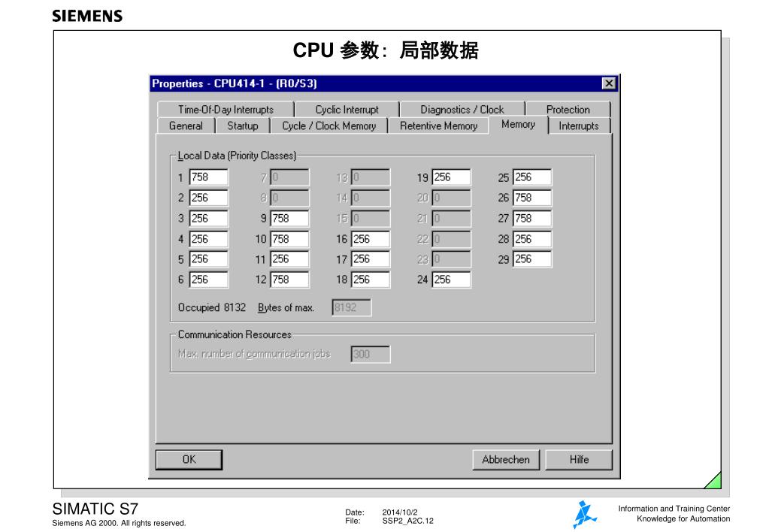Select the file name SSP2_A2C.12
The image size is (769, 532).
tap(407, 521)
